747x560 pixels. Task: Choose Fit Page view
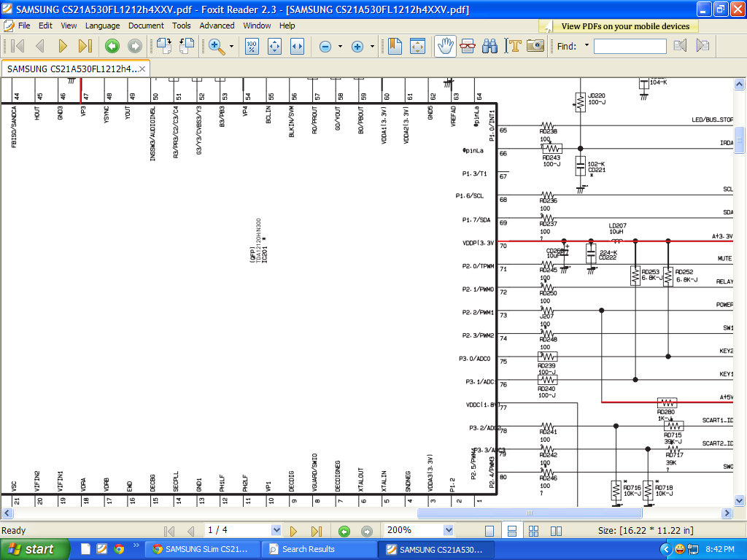click(275, 46)
